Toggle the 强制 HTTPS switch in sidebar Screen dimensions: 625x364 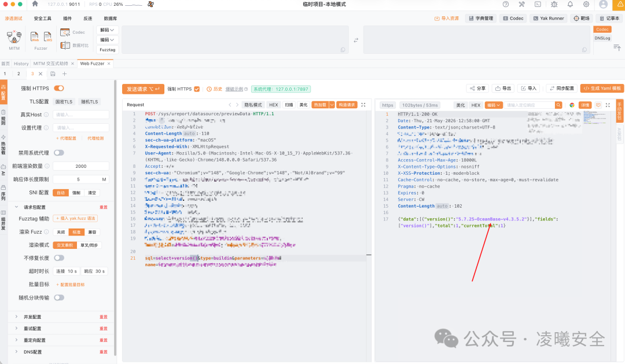[x=59, y=88]
